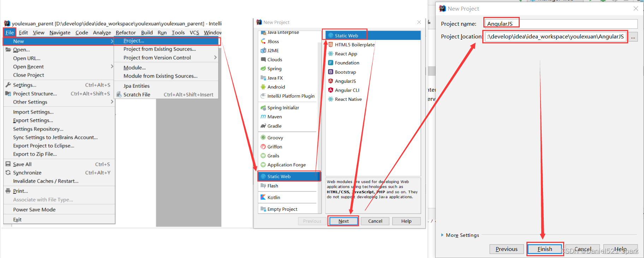The image size is (644, 258).
Task: Pick the Angular CLI template icon
Action: pyautogui.click(x=330, y=90)
